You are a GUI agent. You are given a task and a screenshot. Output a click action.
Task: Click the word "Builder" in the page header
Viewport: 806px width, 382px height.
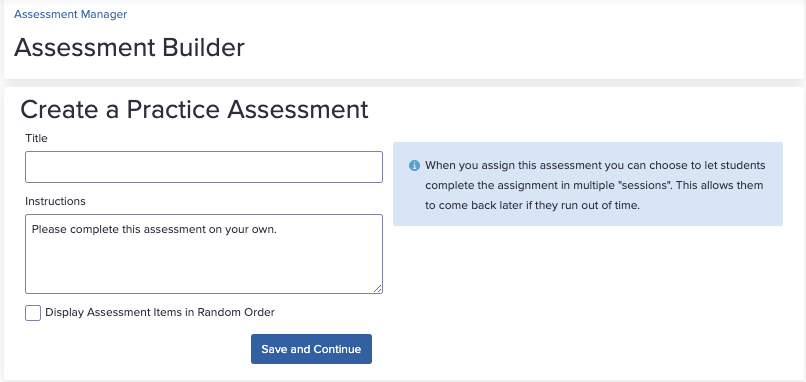click(x=203, y=47)
